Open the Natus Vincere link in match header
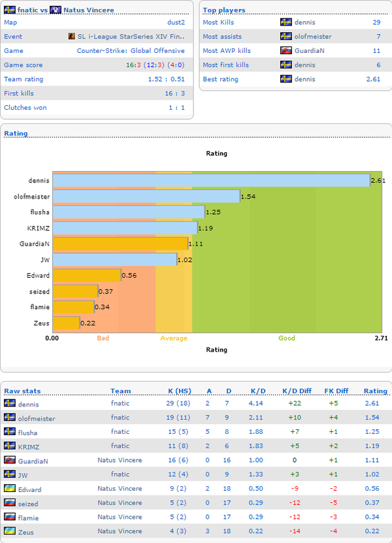Viewport: 392px width, 543px height. [89, 10]
